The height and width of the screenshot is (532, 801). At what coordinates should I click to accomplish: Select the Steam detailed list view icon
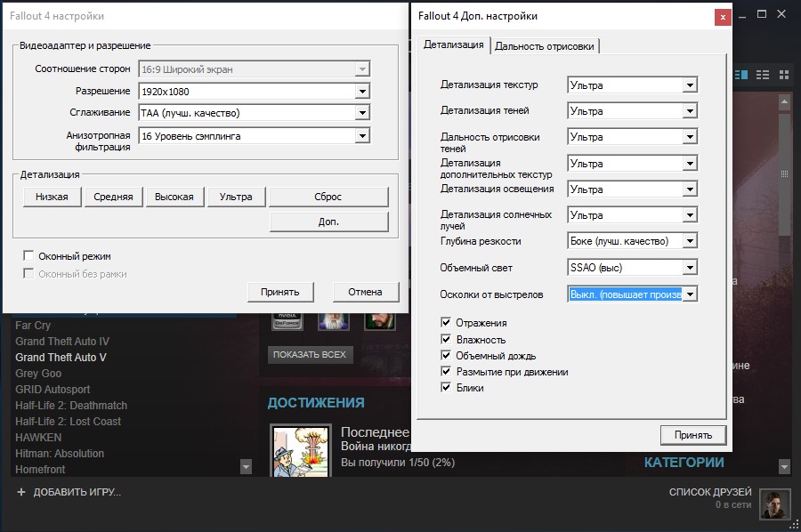[x=741, y=75]
